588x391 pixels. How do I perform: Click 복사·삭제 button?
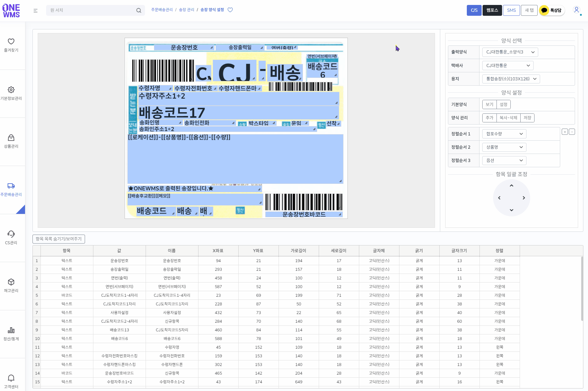508,118
